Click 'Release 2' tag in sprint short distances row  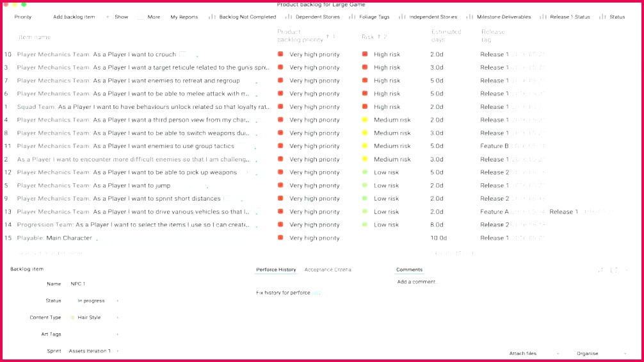coord(494,199)
